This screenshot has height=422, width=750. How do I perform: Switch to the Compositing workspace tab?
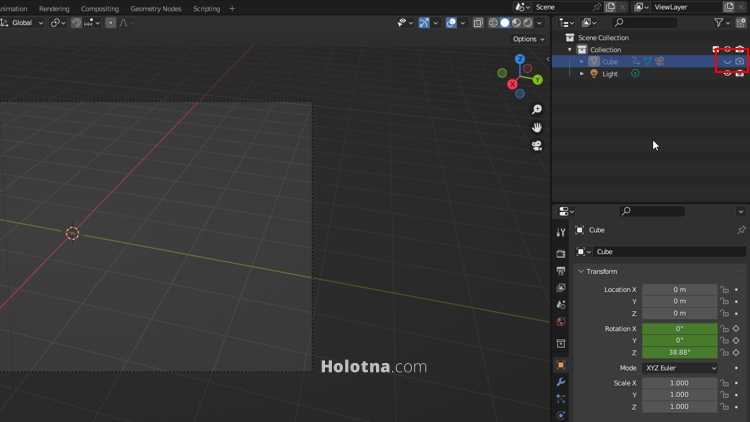pyautogui.click(x=99, y=9)
